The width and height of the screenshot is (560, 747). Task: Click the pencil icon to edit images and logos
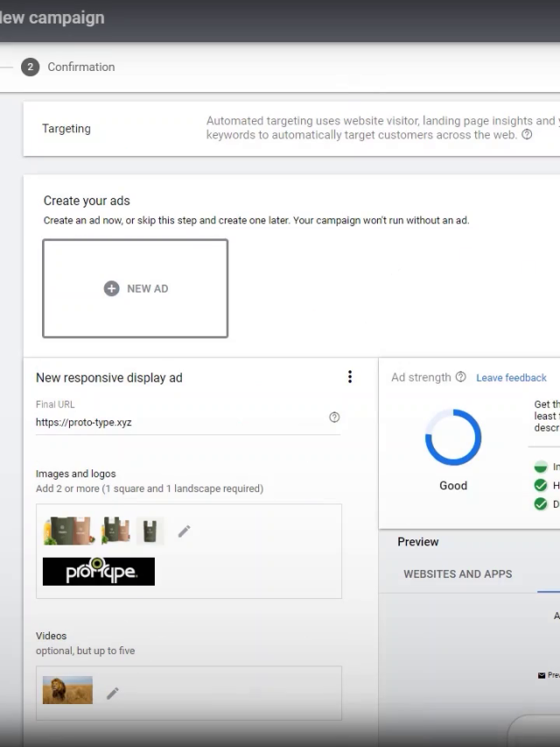pyautogui.click(x=184, y=531)
